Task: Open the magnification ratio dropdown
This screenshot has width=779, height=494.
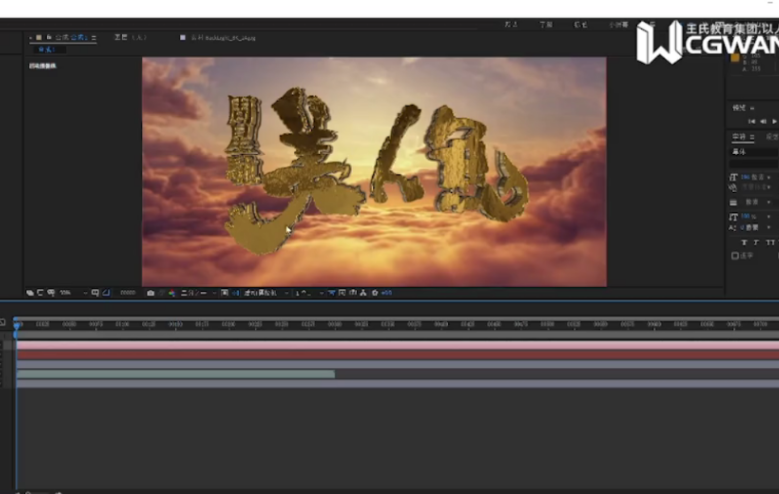Action: 73,293
